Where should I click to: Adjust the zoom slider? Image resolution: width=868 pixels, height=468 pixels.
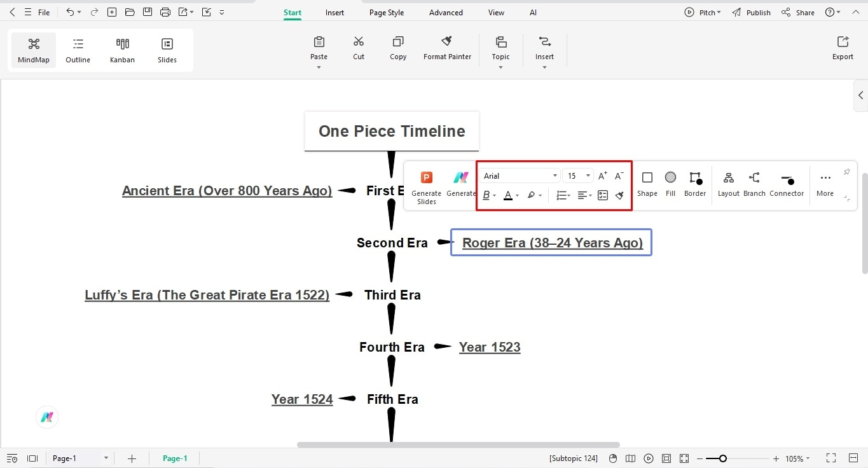[x=722, y=458]
